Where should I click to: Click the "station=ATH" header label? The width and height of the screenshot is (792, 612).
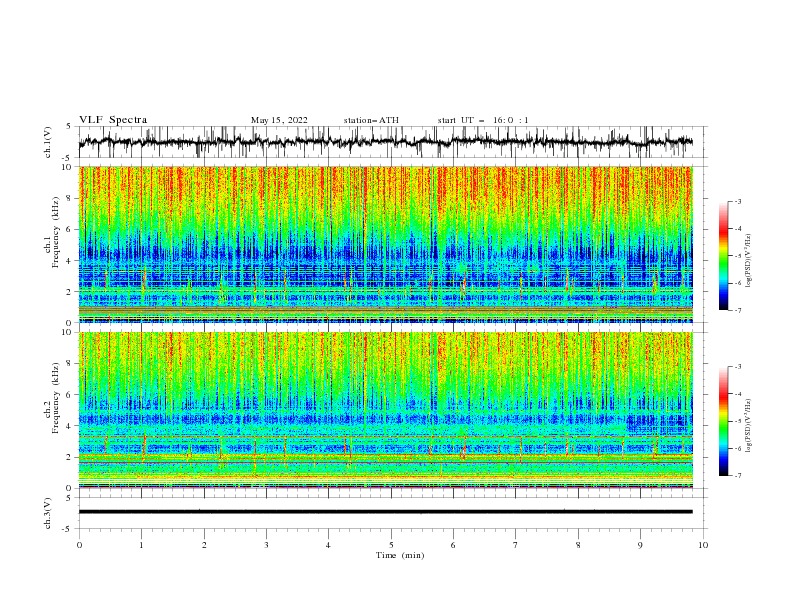(x=371, y=120)
